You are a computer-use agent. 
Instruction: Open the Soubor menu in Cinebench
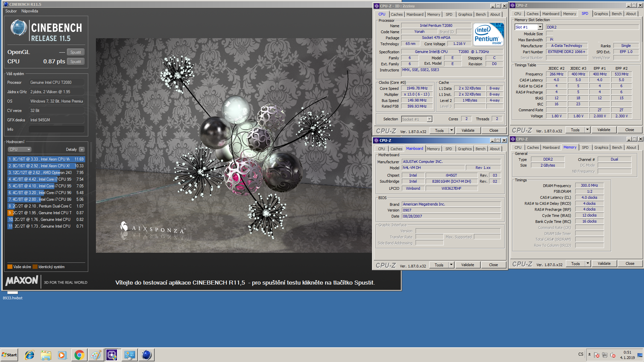coord(11,11)
